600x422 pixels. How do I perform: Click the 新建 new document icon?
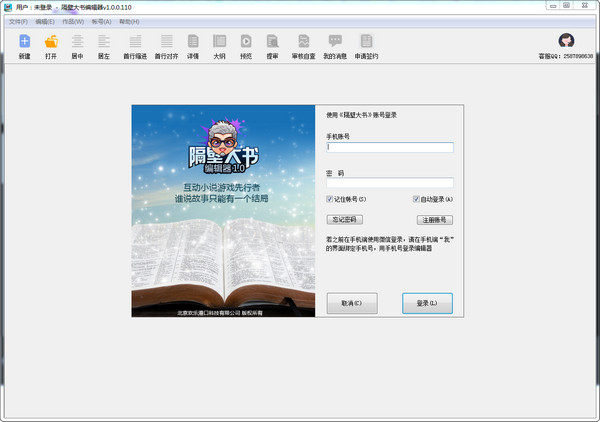24,41
